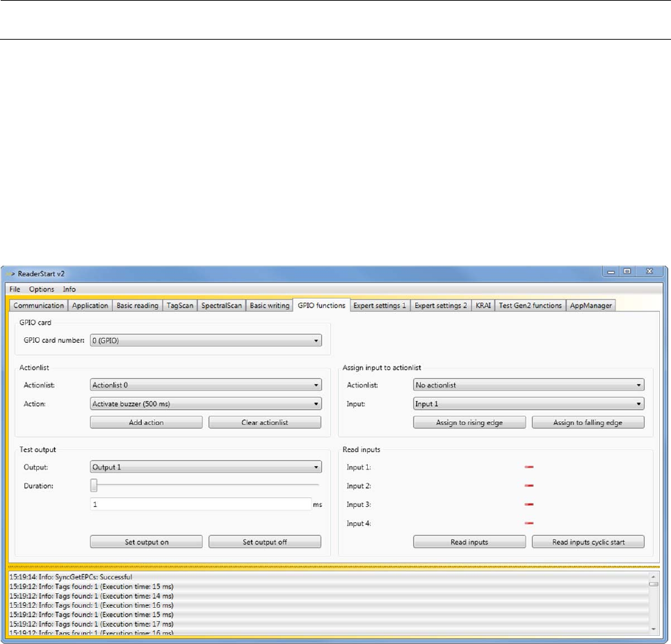Image resolution: width=671 pixels, height=644 pixels.
Task: Switch to the AppManager tab
Action: point(591,305)
